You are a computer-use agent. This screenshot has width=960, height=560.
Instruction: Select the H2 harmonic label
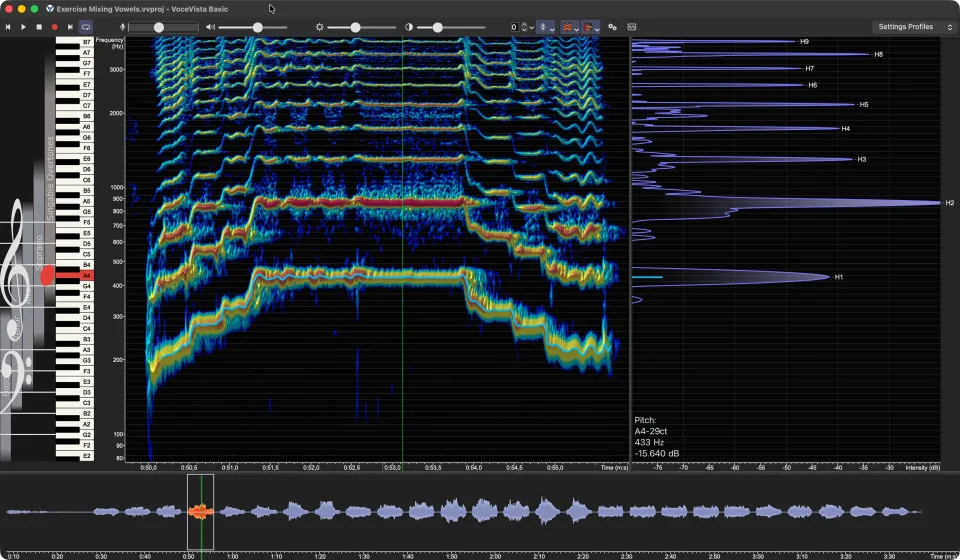pyautogui.click(x=950, y=203)
